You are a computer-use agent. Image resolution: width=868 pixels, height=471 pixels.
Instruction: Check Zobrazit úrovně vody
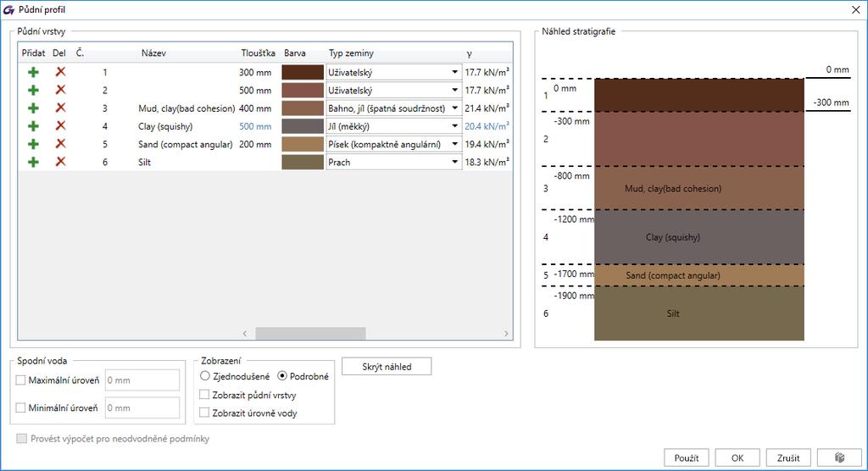tap(204, 413)
